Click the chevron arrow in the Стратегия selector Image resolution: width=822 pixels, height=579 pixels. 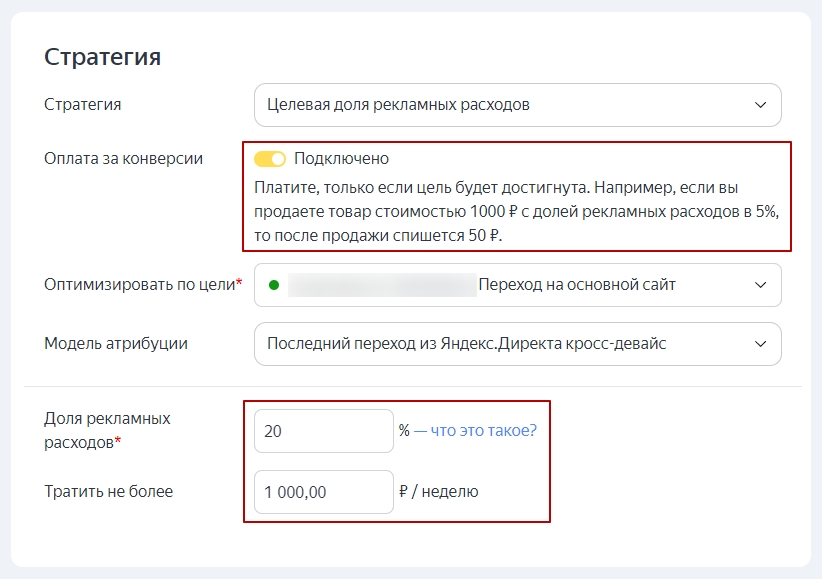(760, 105)
